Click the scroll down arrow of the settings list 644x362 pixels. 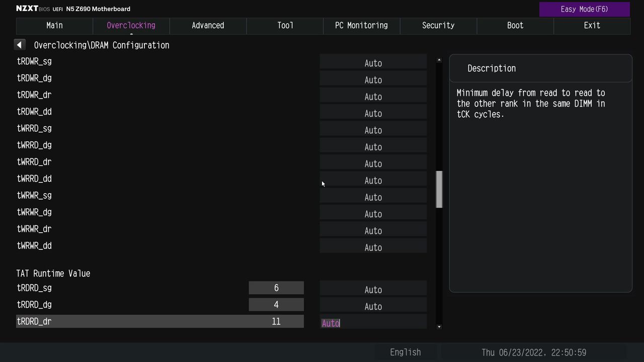[439, 327]
